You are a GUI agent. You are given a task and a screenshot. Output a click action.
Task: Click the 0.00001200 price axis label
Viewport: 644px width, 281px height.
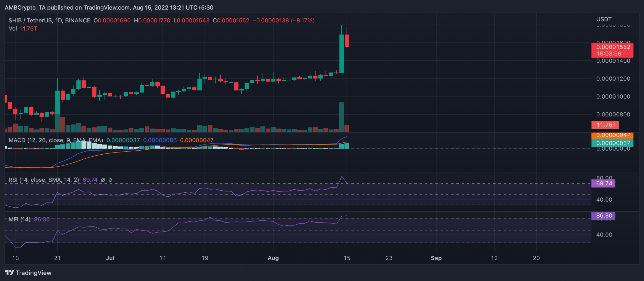tap(613, 78)
